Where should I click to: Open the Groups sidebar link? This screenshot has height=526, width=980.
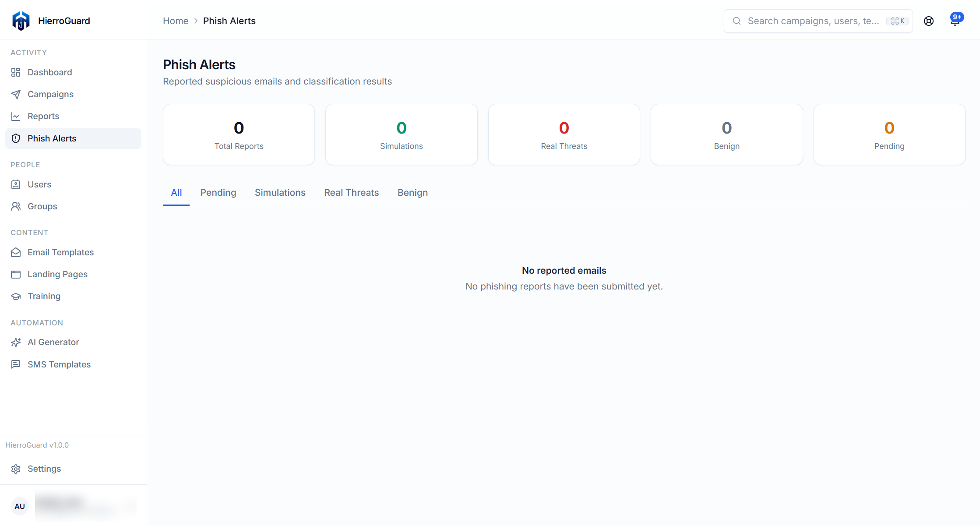click(73, 206)
